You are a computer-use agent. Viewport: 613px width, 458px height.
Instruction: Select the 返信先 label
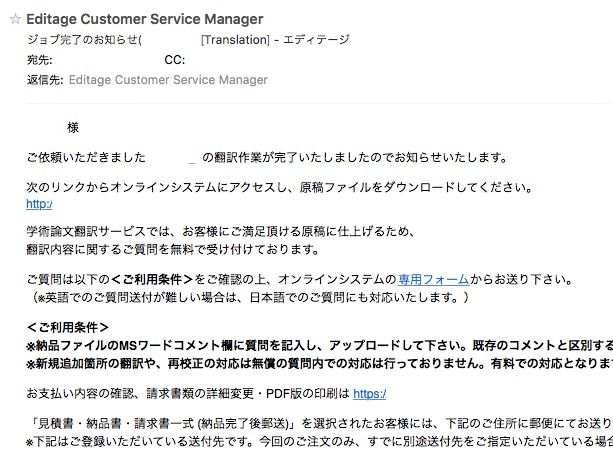pyautogui.click(x=45, y=80)
